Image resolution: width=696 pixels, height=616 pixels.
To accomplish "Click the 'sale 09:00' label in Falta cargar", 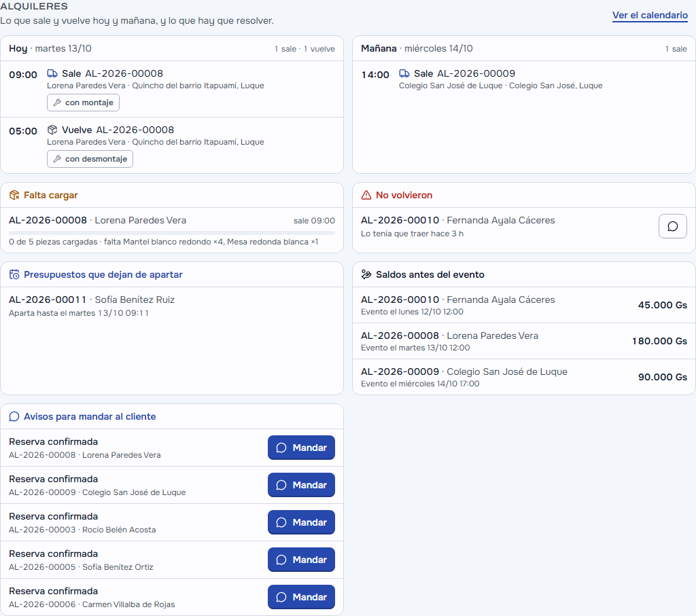I will pyautogui.click(x=314, y=221).
